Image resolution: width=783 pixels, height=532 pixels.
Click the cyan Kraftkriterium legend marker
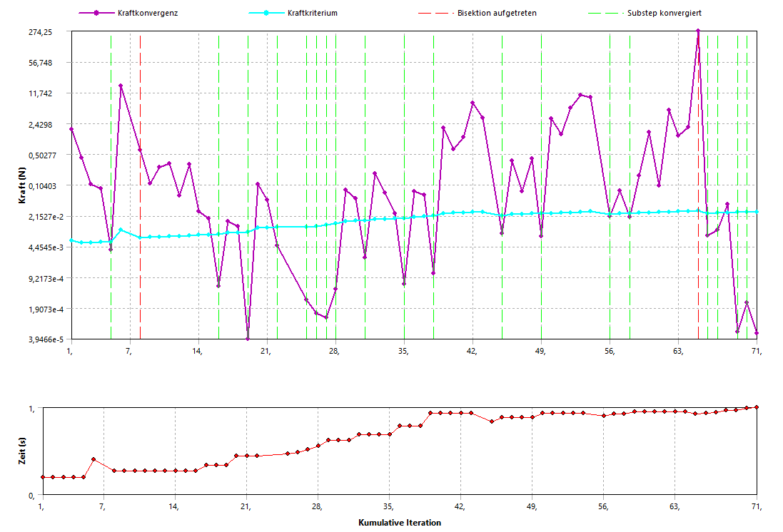point(266,14)
